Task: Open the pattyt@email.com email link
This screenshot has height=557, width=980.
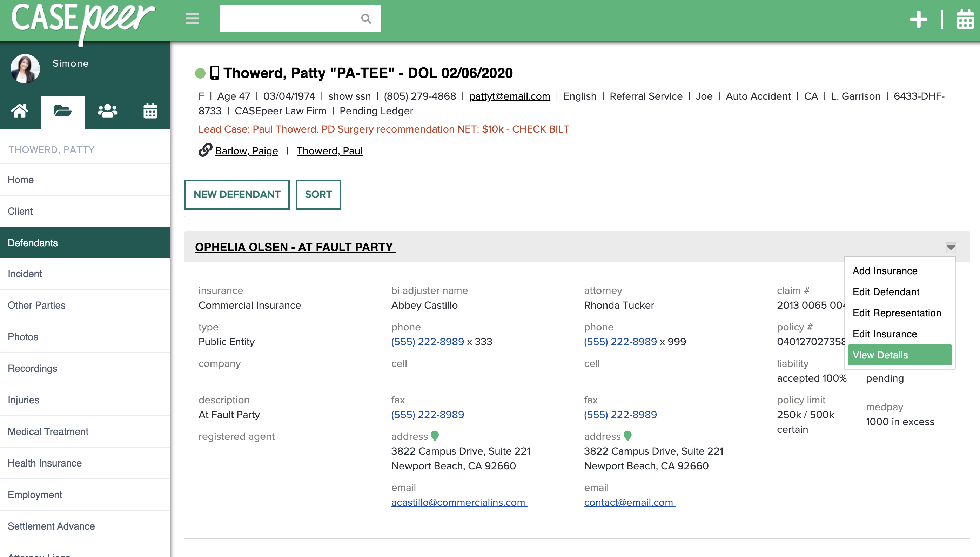Action: pyautogui.click(x=510, y=96)
